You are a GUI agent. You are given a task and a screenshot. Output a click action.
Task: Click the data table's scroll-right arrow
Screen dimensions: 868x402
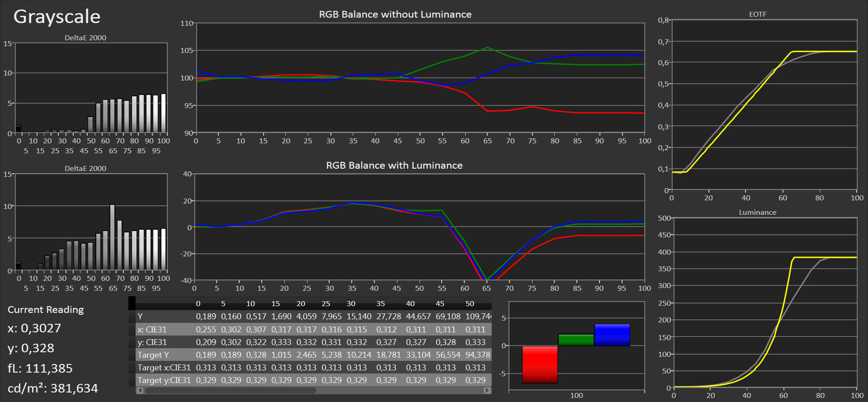point(487,390)
